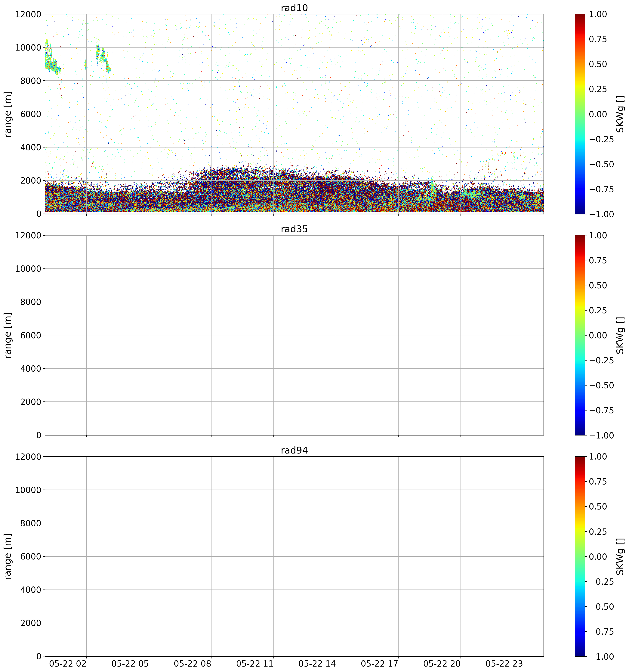
Task: Click the '05-22 02' x-axis tick label
Action: click(x=68, y=664)
